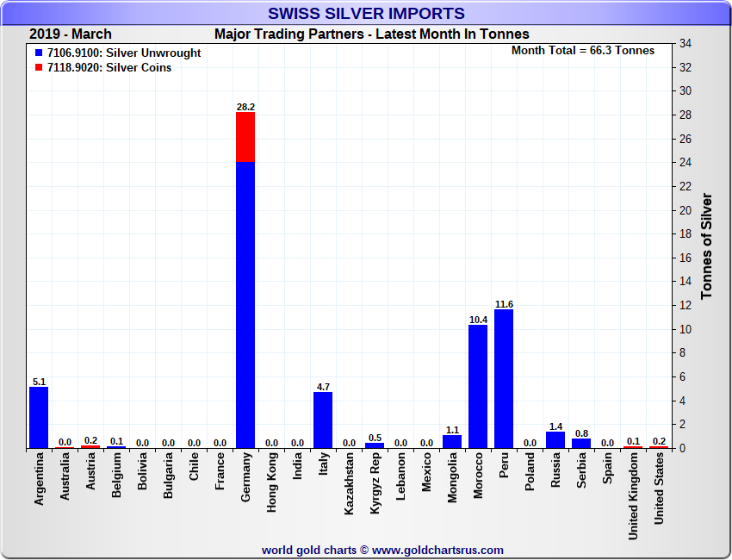Click the United Kingdom axis label

(634, 496)
